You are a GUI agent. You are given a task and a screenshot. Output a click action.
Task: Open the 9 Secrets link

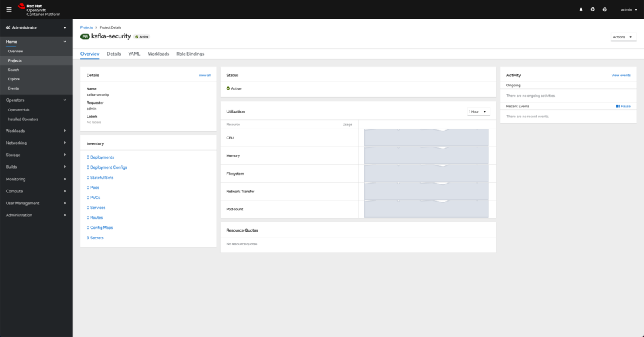(x=95, y=238)
